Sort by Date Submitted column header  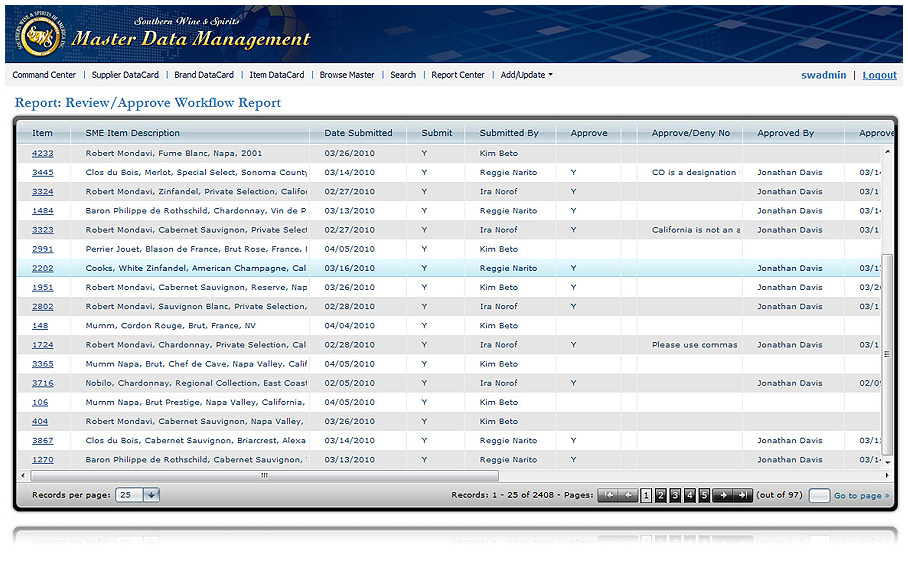pos(358,133)
